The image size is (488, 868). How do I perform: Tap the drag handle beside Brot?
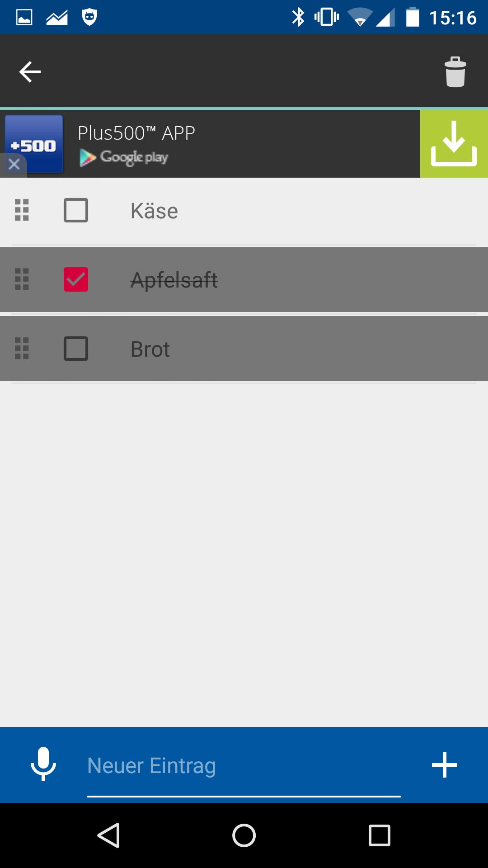click(x=22, y=349)
